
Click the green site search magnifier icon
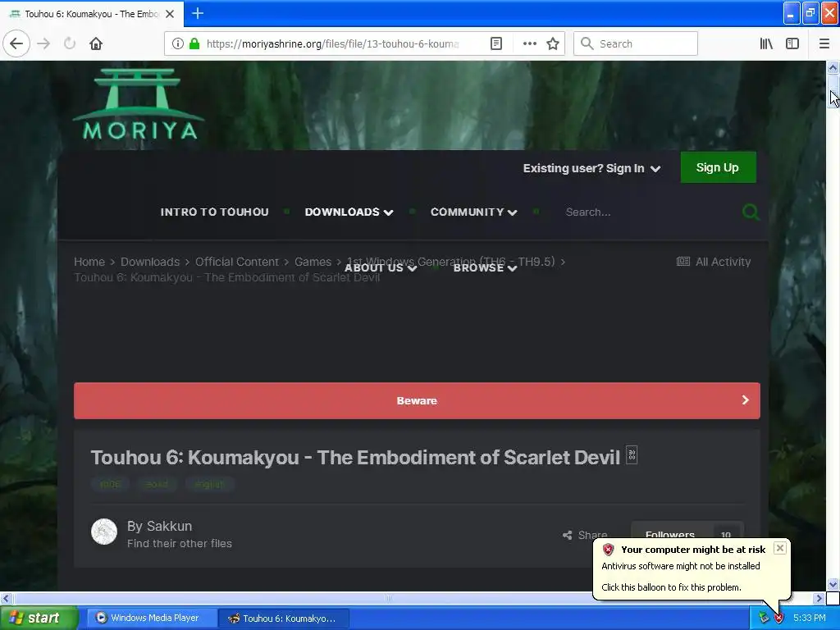(x=751, y=212)
